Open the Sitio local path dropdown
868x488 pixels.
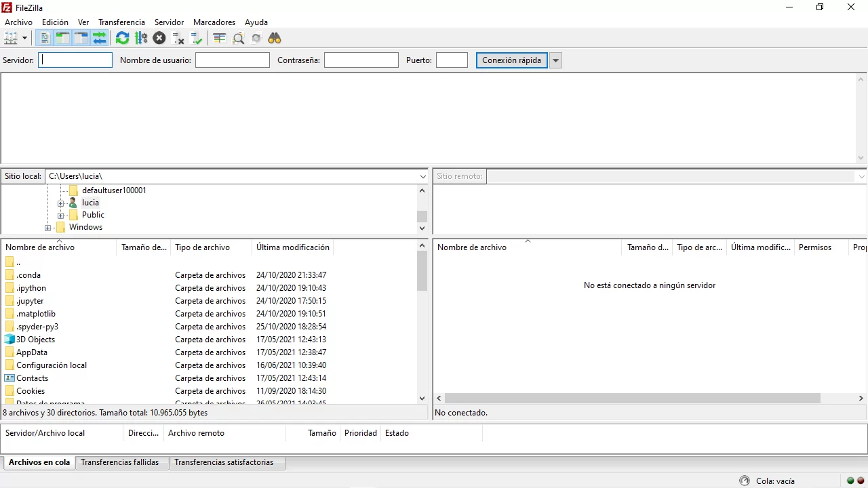(423, 176)
